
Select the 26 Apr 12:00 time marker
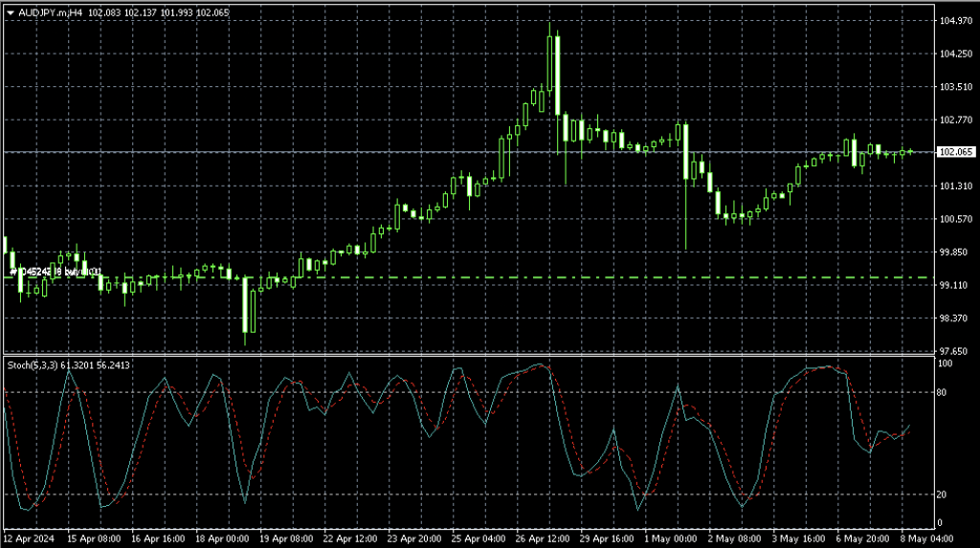pos(538,539)
